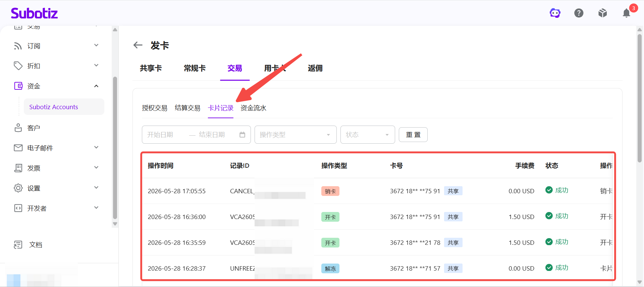Click the 重置 reset button
This screenshot has width=644, height=287.
click(413, 135)
